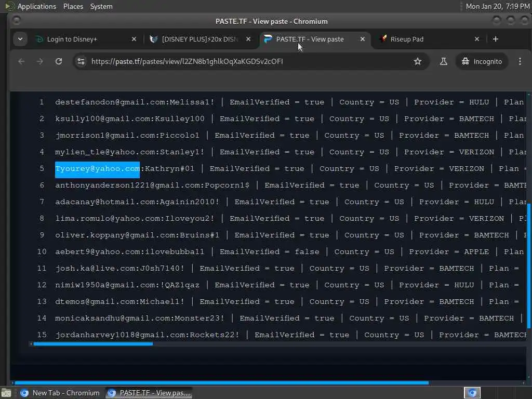Select PASTE.TF - View pas... taskbar entry
This screenshot has height=399, width=532.
[x=149, y=393]
